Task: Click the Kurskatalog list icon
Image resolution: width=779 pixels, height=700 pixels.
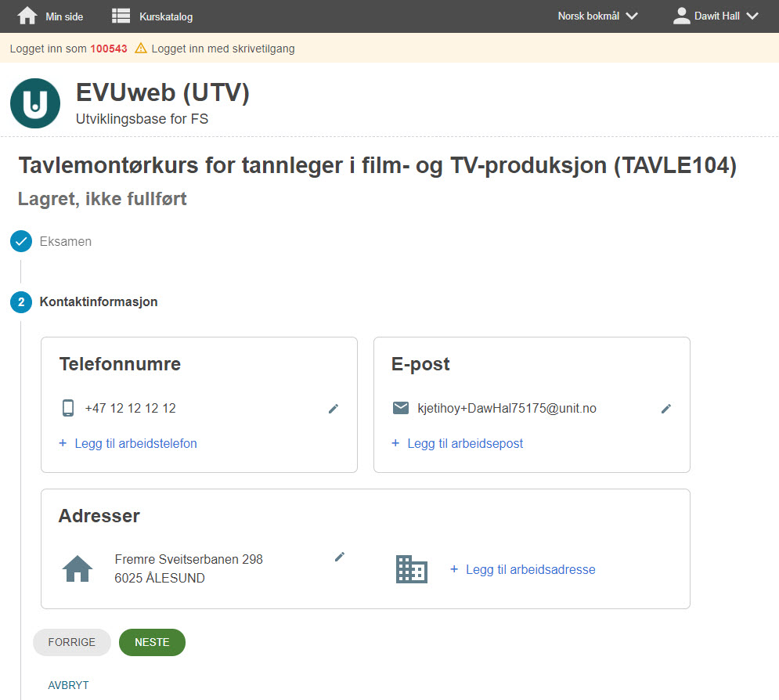Action: click(121, 16)
